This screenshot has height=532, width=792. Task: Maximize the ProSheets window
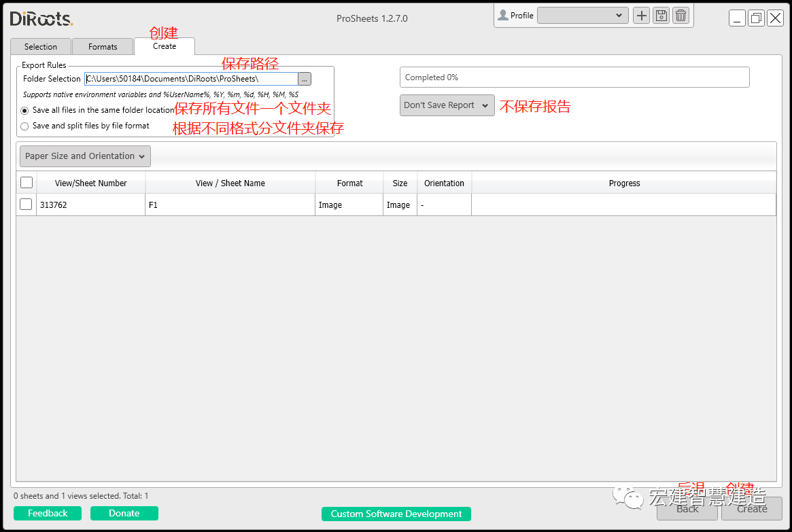(756, 18)
